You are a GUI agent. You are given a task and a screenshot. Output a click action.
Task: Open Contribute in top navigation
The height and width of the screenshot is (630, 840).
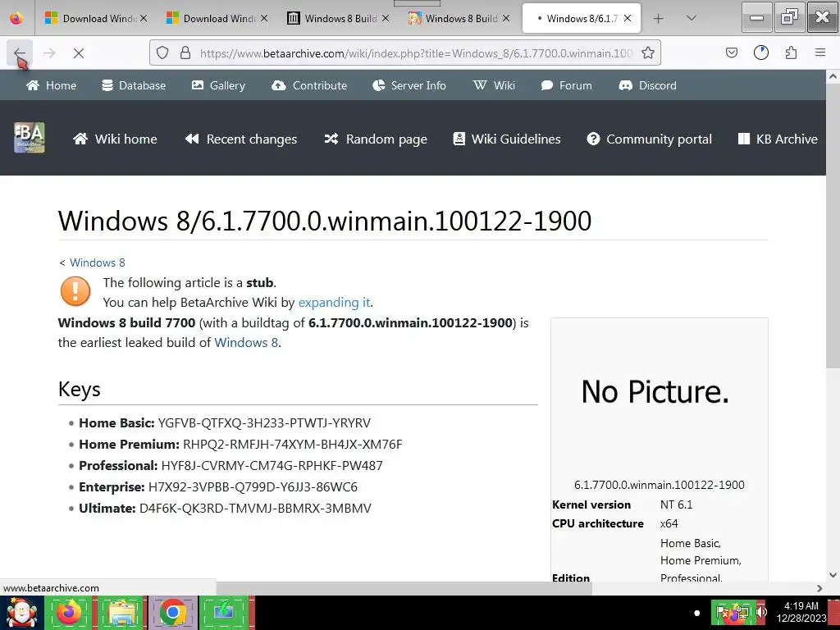pyautogui.click(x=309, y=85)
